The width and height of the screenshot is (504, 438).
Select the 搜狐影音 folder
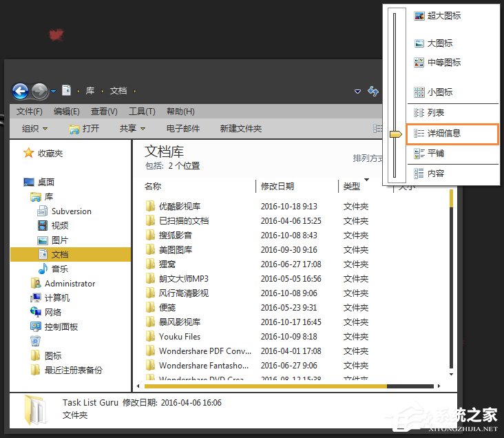pos(169,235)
